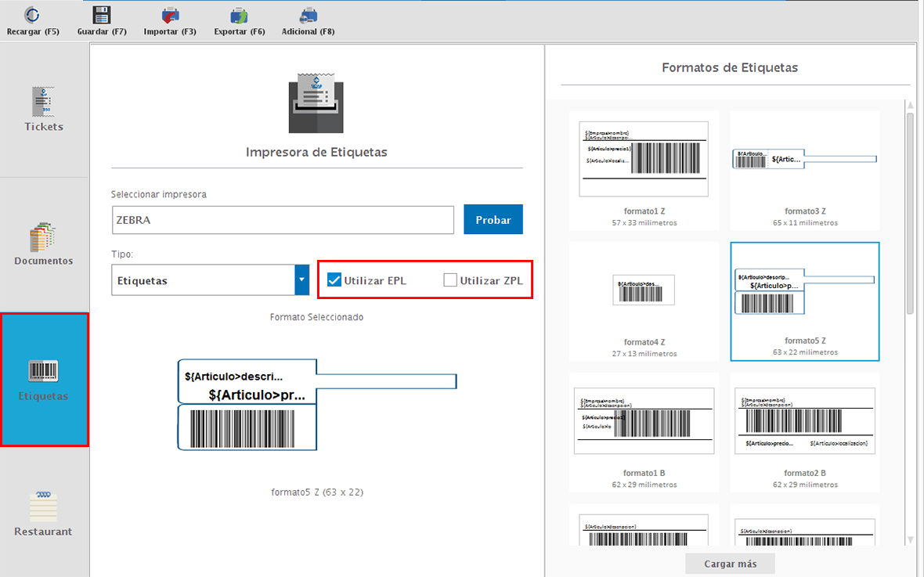Expand the Tipo combo box arrow
Viewport: 924px width, 577px height.
(301, 280)
